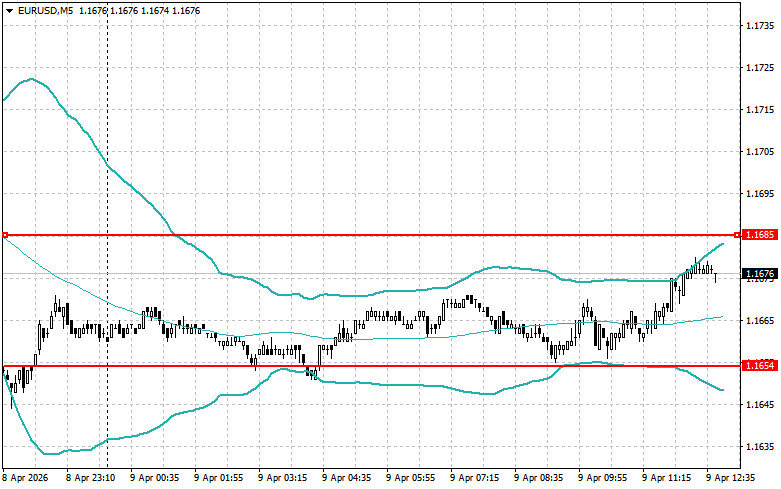Click the 9 Apr 09:55 time label

tap(603, 478)
